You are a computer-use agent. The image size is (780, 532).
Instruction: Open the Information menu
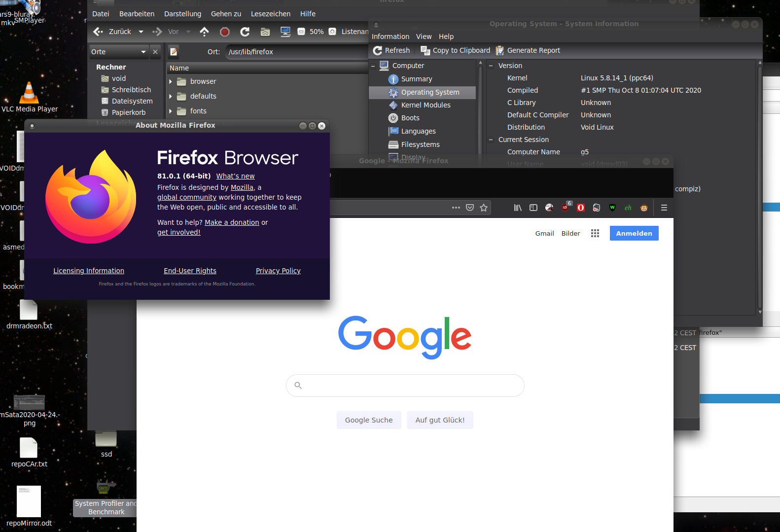(390, 36)
